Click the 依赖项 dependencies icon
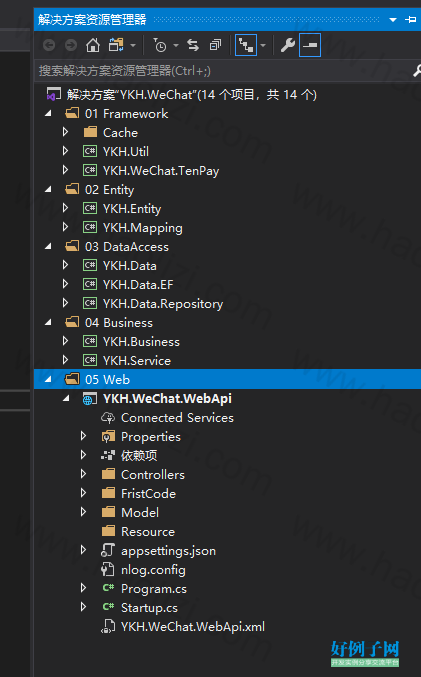This screenshot has height=677, width=421. tap(108, 455)
